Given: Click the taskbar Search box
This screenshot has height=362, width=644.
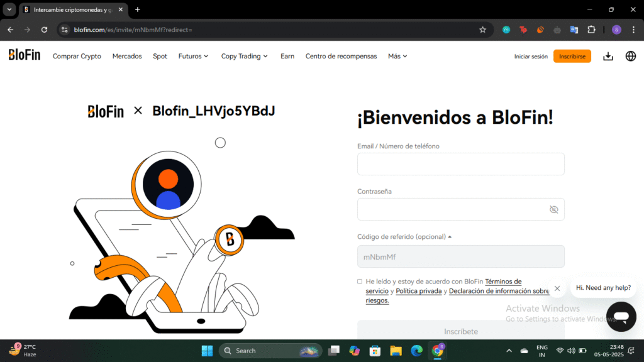Looking at the screenshot, I should (x=270, y=351).
